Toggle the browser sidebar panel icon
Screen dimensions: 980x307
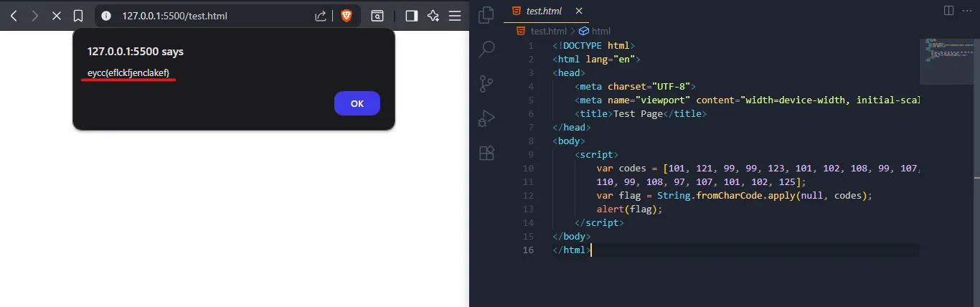[412, 15]
